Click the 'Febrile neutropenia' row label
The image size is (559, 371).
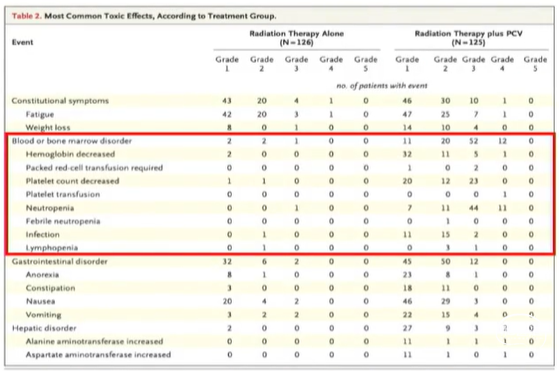pyautogui.click(x=63, y=221)
